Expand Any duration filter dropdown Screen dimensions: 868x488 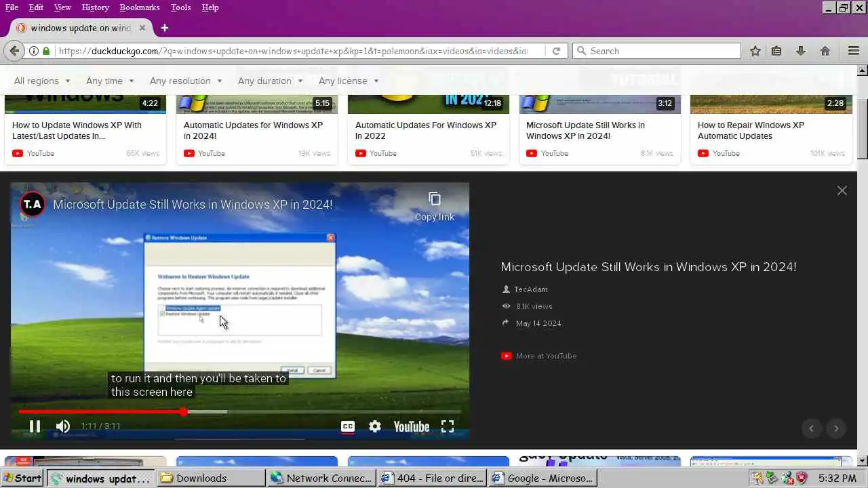point(271,81)
